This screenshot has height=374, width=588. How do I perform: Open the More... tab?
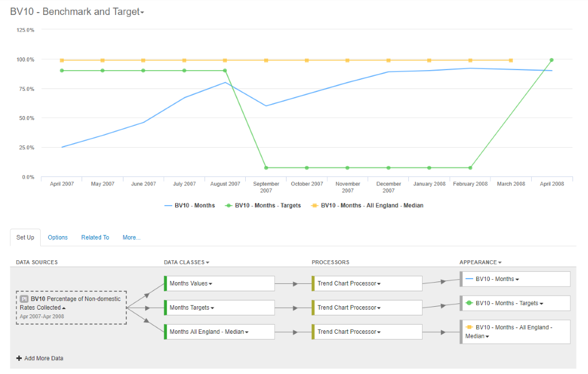pyautogui.click(x=131, y=237)
